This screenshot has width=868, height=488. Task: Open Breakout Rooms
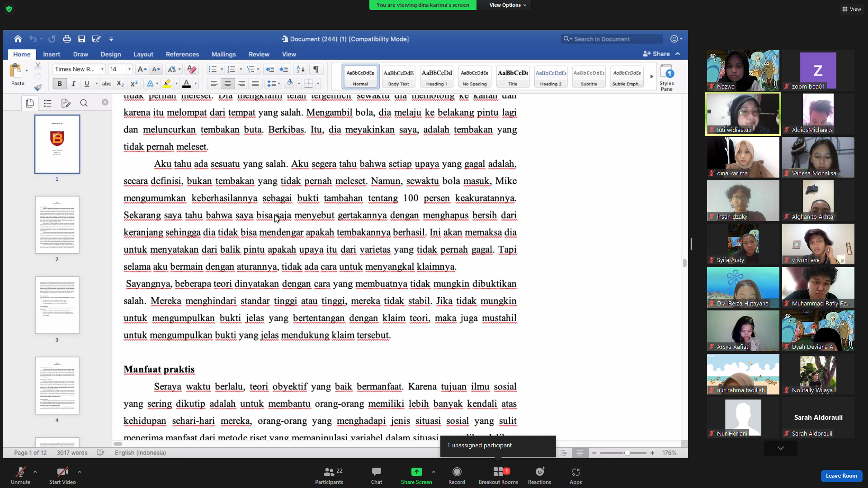498,476
